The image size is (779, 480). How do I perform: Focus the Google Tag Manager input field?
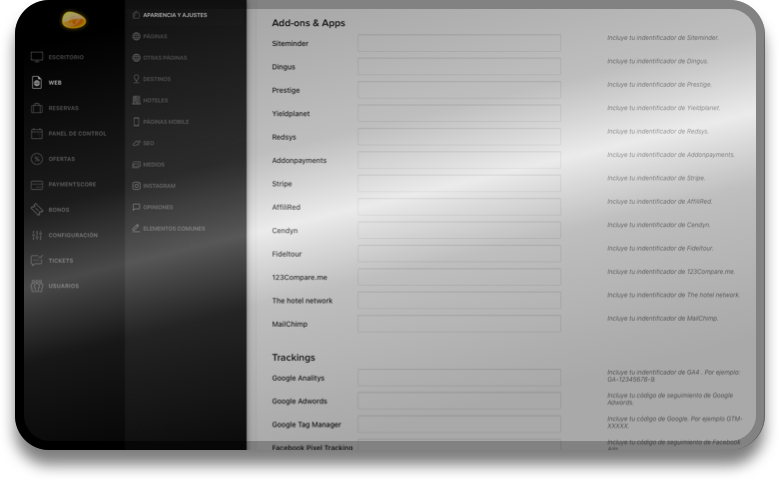[x=459, y=424]
